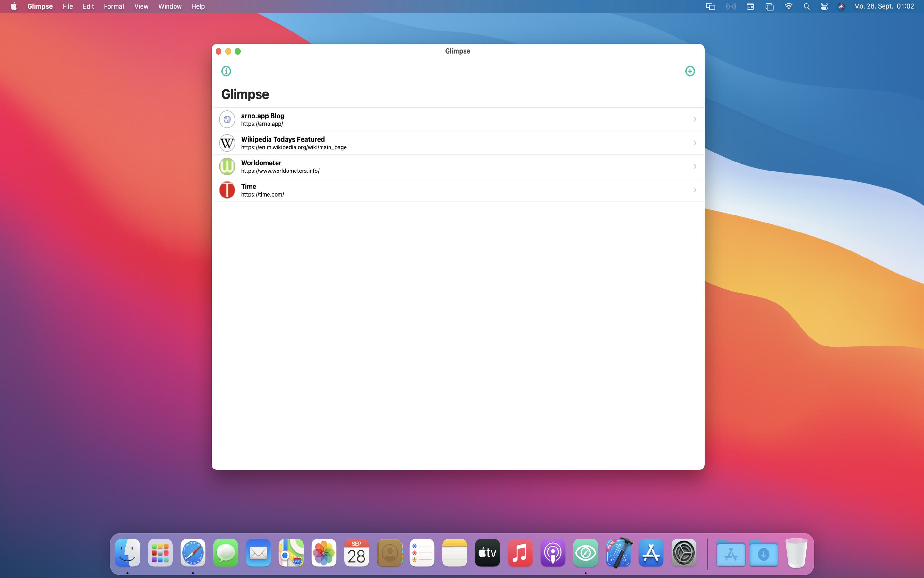
Task: Click the https://www.worldometers.info/ URL text
Action: (280, 171)
